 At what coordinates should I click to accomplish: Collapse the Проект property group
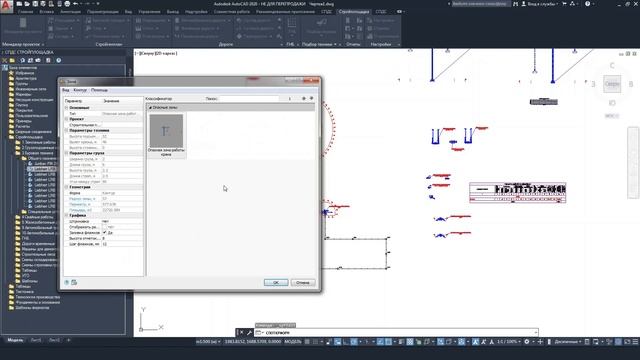[x=67, y=119]
